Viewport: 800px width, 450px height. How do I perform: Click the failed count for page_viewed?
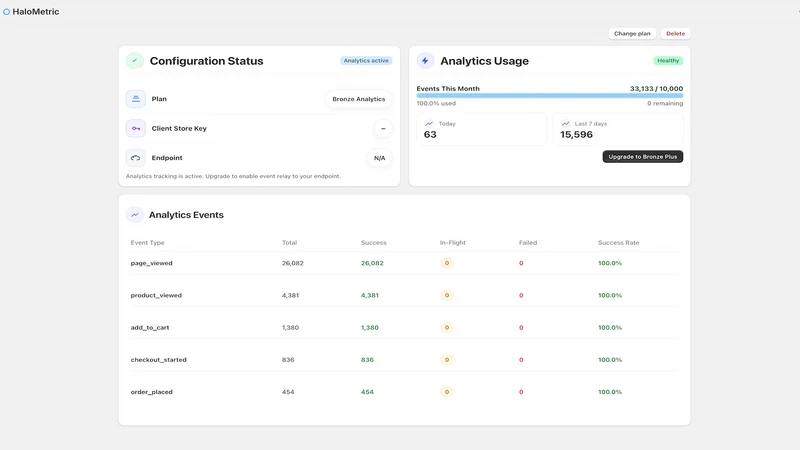pyautogui.click(x=521, y=263)
